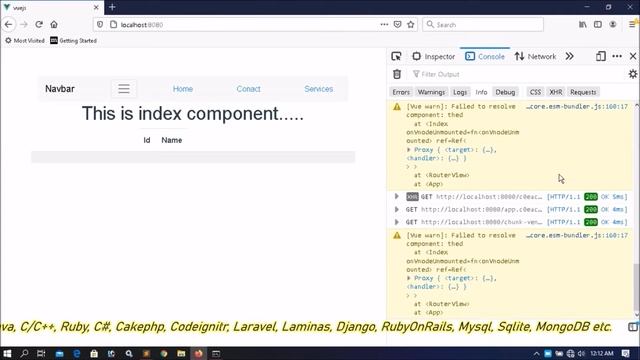Click the console vertical scrollbar
640x360 pixels.
636,287
